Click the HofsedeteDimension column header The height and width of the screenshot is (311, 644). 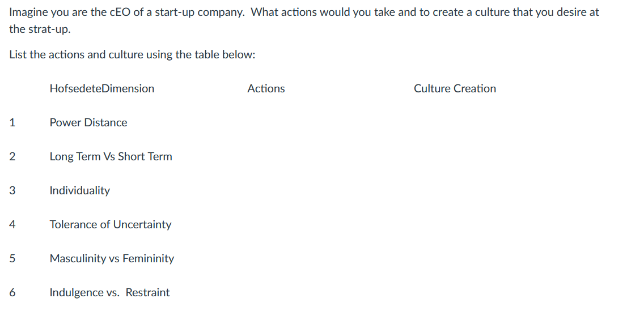coord(101,88)
